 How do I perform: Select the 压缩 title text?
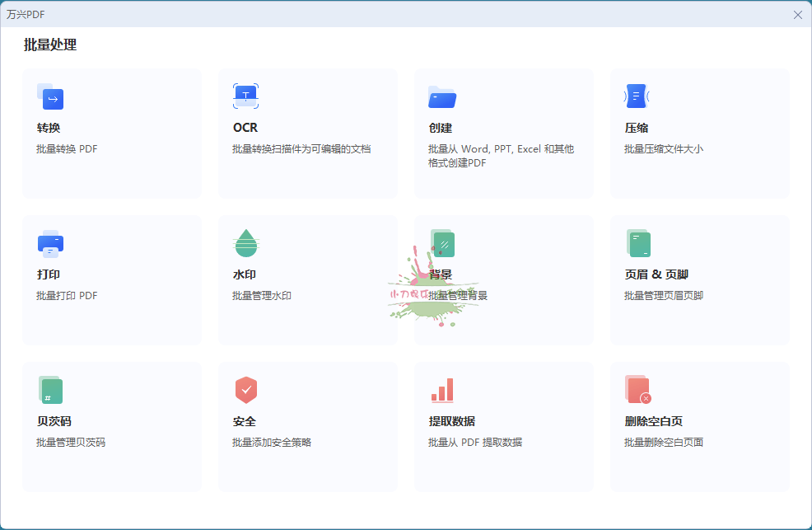(x=637, y=129)
